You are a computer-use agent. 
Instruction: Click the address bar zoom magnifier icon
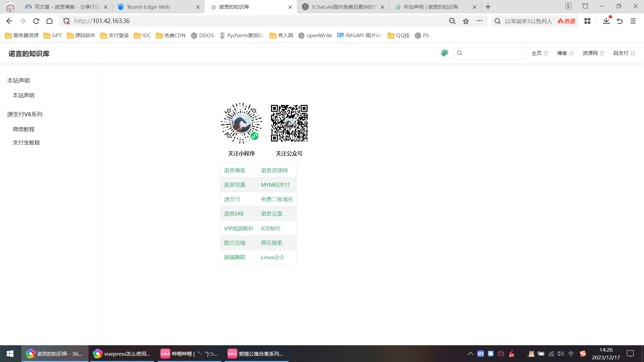(x=452, y=21)
